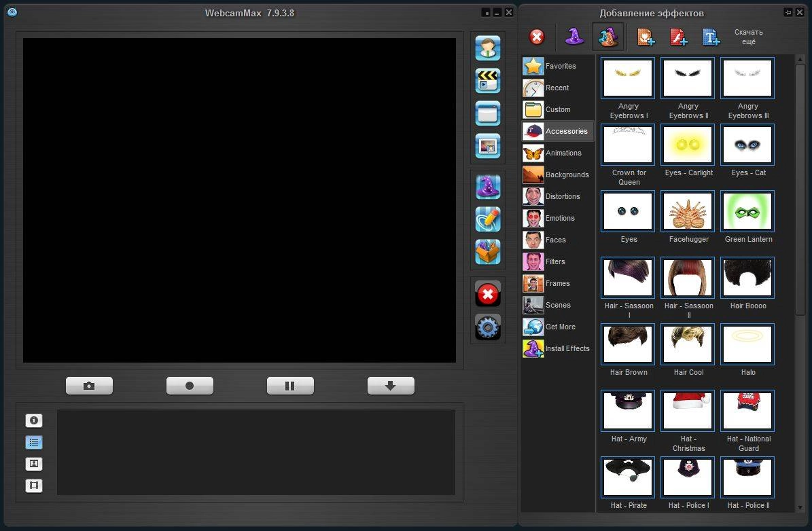Apply the Angry Eyebrows I effect
Screen dimensions: 812x531
(x=628, y=77)
